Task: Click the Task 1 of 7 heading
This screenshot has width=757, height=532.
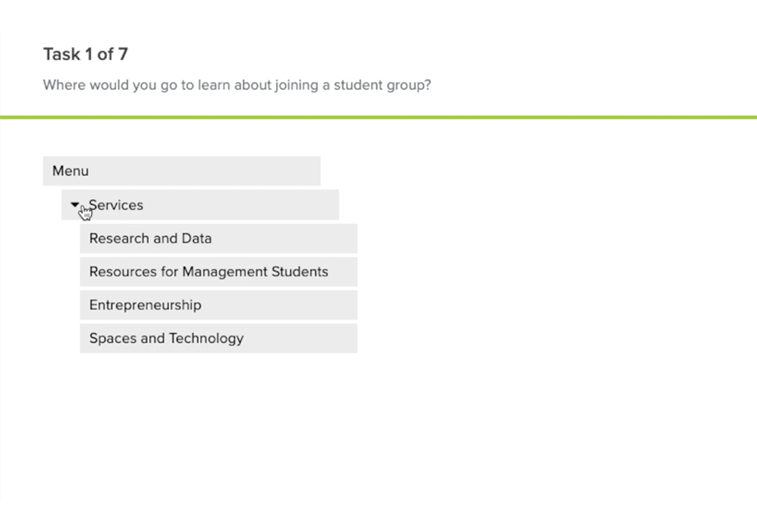Action: 85,54
